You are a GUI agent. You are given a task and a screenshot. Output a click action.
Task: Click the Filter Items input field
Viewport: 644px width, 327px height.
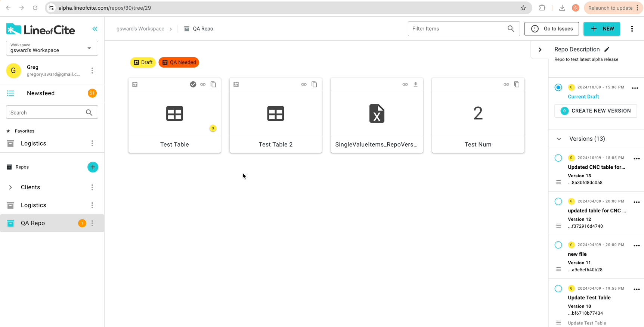coord(458,29)
